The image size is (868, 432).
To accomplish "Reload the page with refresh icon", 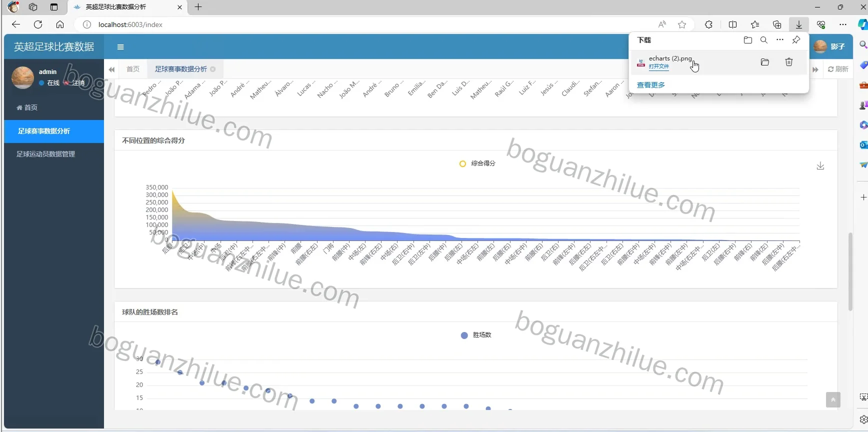I will (38, 24).
